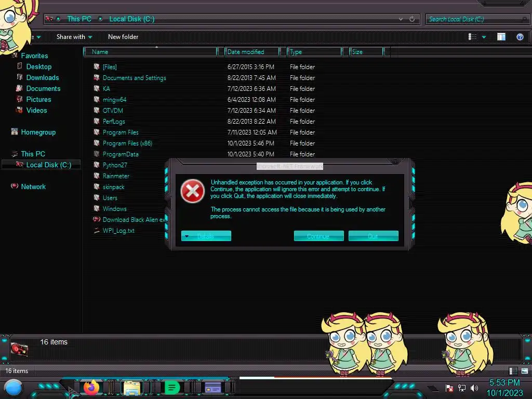Screen dimensions: 532x399
Task: Select the Python27 folder
Action: coord(115,165)
